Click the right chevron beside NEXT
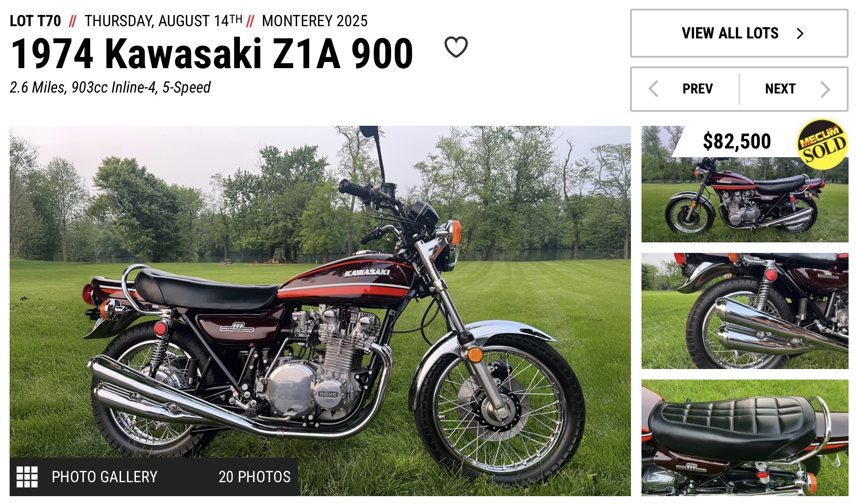Image resolution: width=856 pixels, height=504 pixels. 825,89
